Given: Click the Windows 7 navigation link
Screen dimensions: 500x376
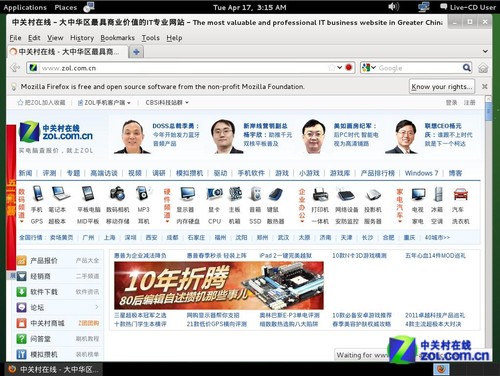Looking at the screenshot, I should [x=421, y=173].
